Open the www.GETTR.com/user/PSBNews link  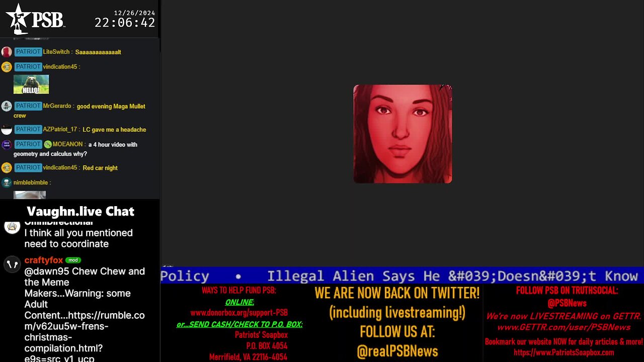[563, 327]
